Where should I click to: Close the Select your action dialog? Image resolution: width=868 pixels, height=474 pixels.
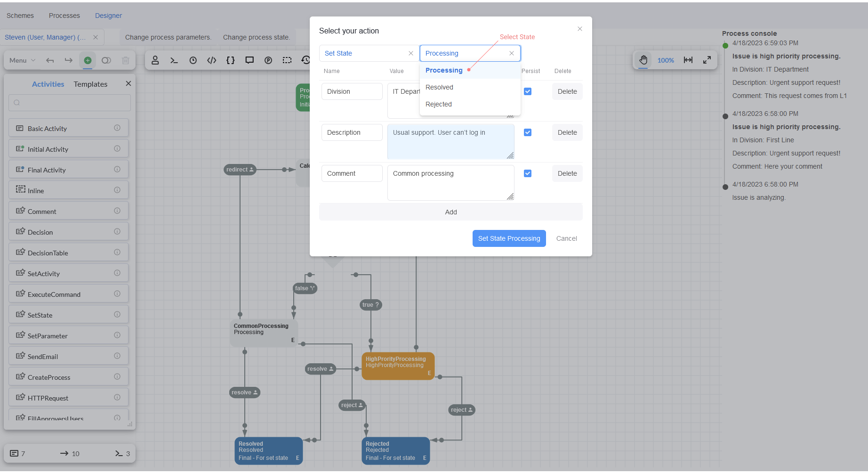pos(580,29)
